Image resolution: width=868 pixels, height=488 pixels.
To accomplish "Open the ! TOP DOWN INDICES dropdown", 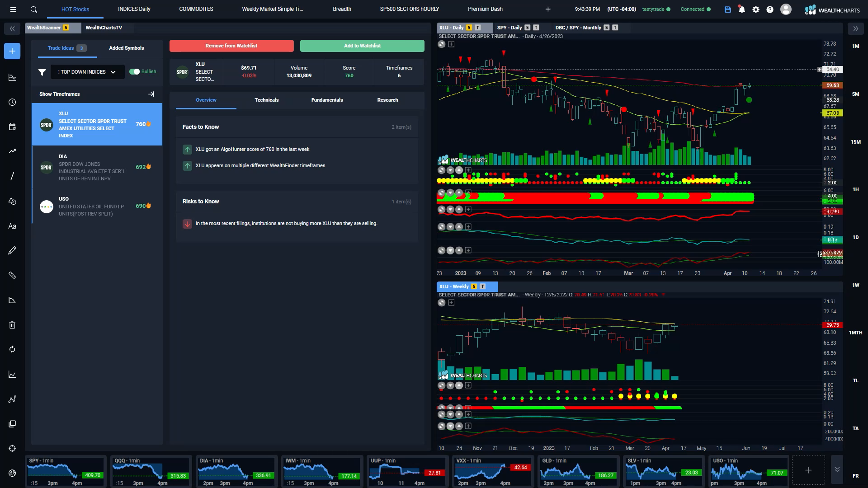I will tap(87, 72).
